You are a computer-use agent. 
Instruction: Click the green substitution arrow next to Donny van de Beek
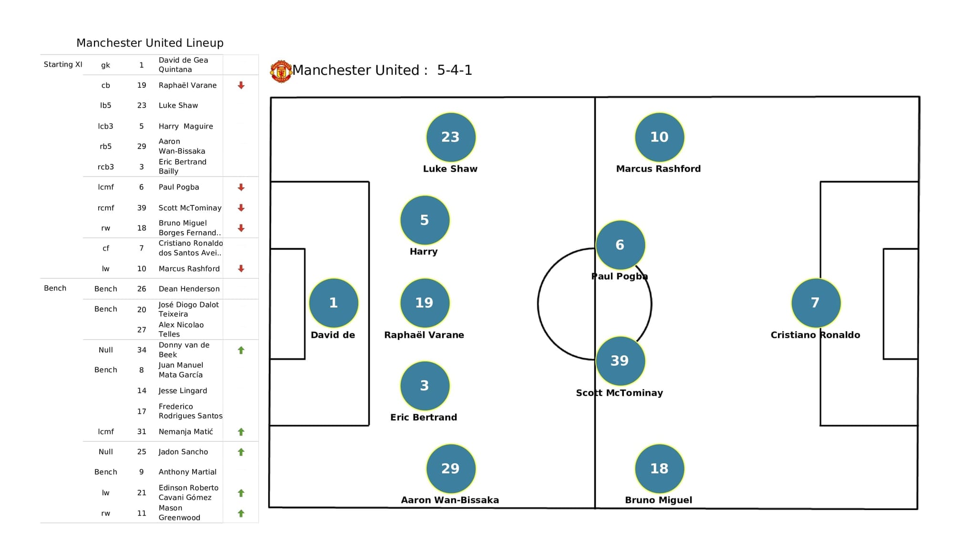(x=241, y=350)
